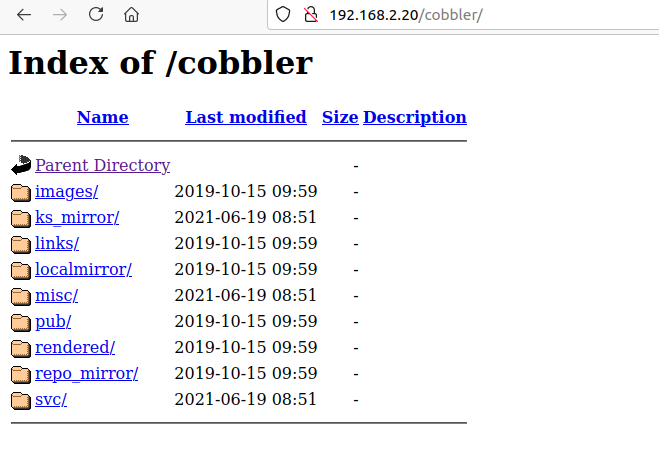The width and height of the screenshot is (659, 458).
Task: Sort listing by Last modified header
Action: pos(246,117)
